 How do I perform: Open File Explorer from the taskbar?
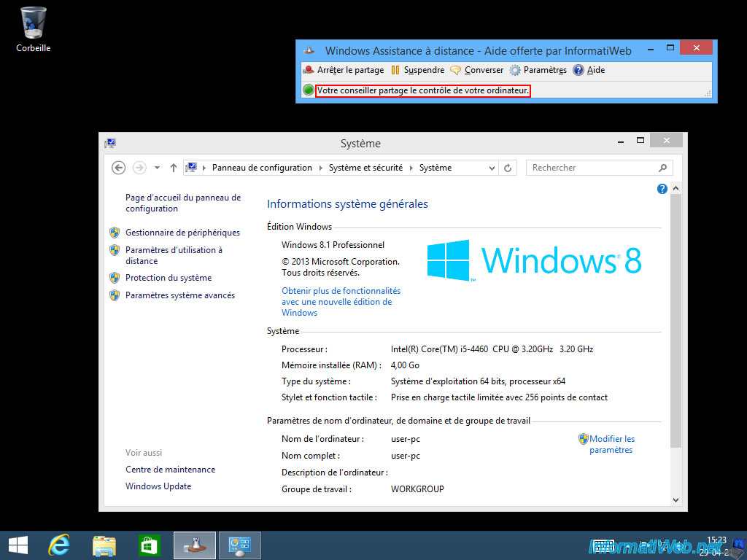104,545
